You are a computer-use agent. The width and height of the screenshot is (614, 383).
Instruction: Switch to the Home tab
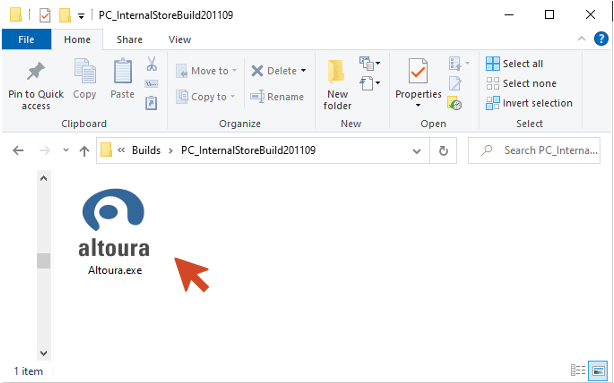(x=77, y=40)
